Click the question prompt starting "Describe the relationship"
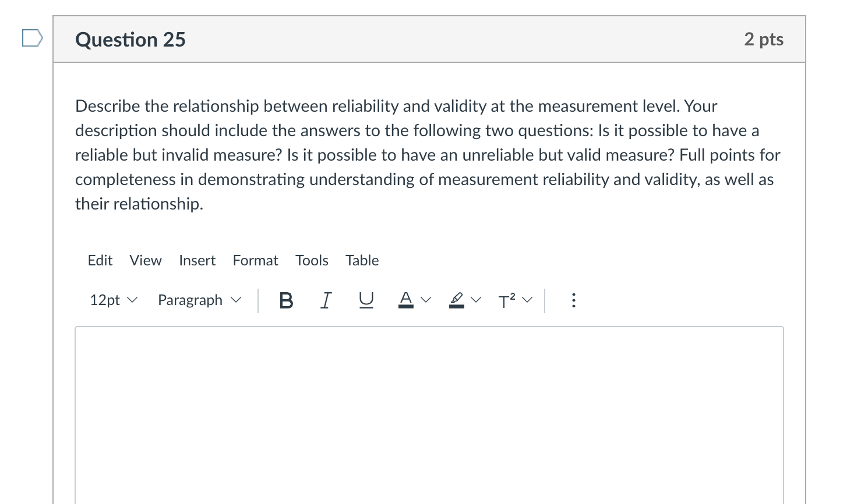 [428, 155]
